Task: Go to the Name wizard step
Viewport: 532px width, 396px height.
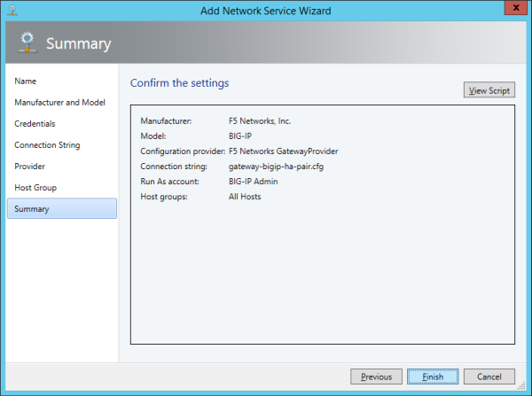Action: tap(26, 81)
